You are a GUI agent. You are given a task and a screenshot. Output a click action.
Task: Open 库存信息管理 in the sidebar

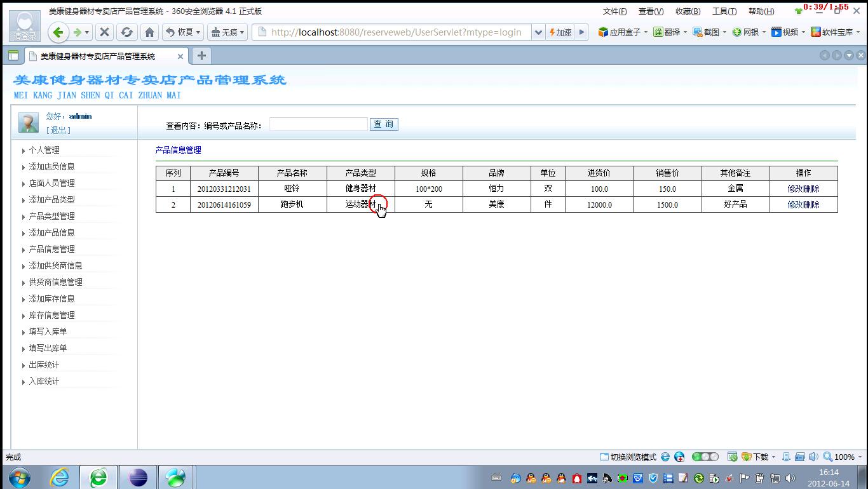pos(51,315)
